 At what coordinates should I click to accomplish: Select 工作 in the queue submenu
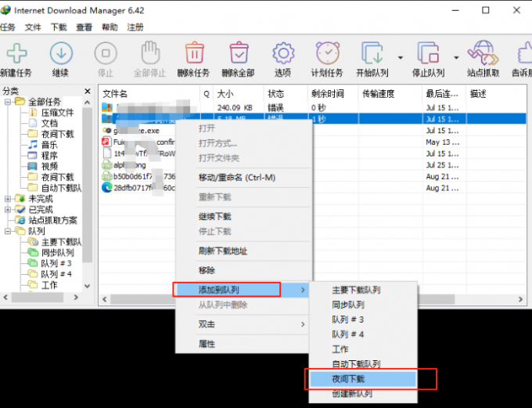pyautogui.click(x=340, y=349)
